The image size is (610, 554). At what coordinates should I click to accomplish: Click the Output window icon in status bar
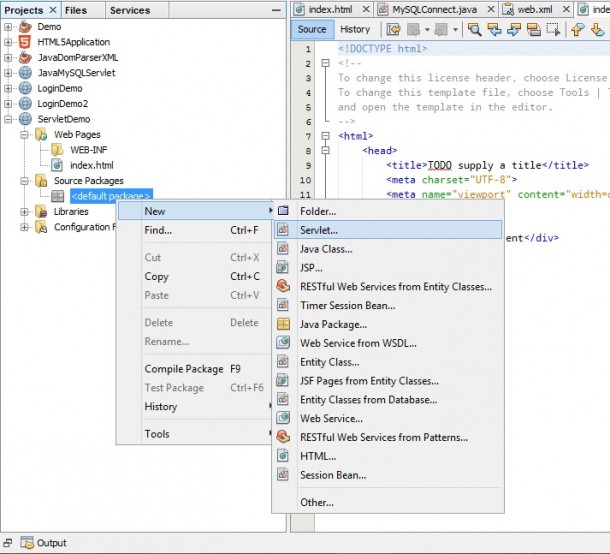pyautogui.click(x=26, y=543)
